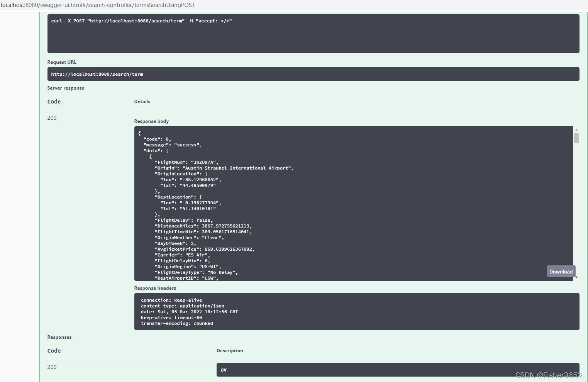Click the "FlightNum": "JHZU97A" line
588x382 pixels.
(186, 162)
